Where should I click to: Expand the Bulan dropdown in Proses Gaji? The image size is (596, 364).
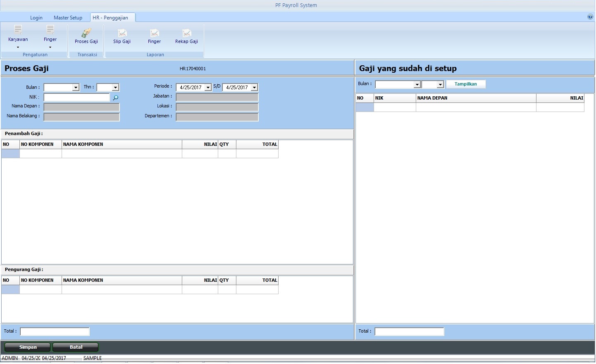tap(76, 88)
